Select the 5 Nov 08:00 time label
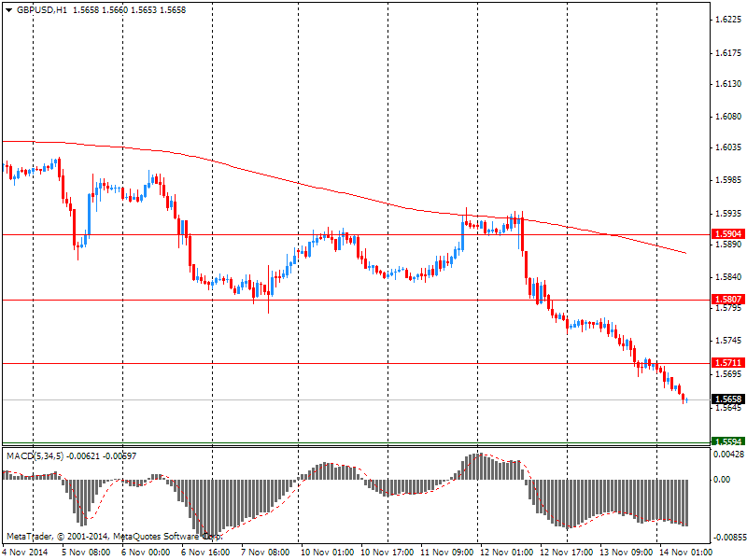The width and height of the screenshot is (747, 560). (86, 552)
